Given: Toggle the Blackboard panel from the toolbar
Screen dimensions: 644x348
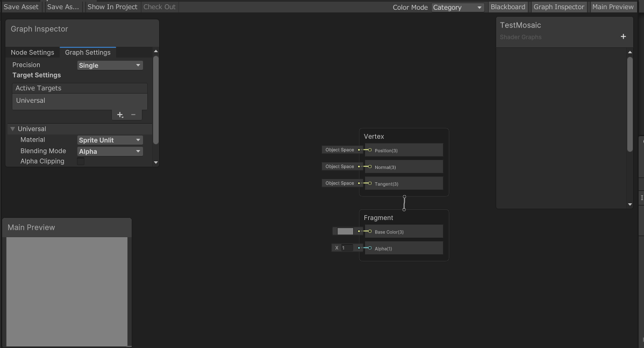Looking at the screenshot, I should click(507, 6).
